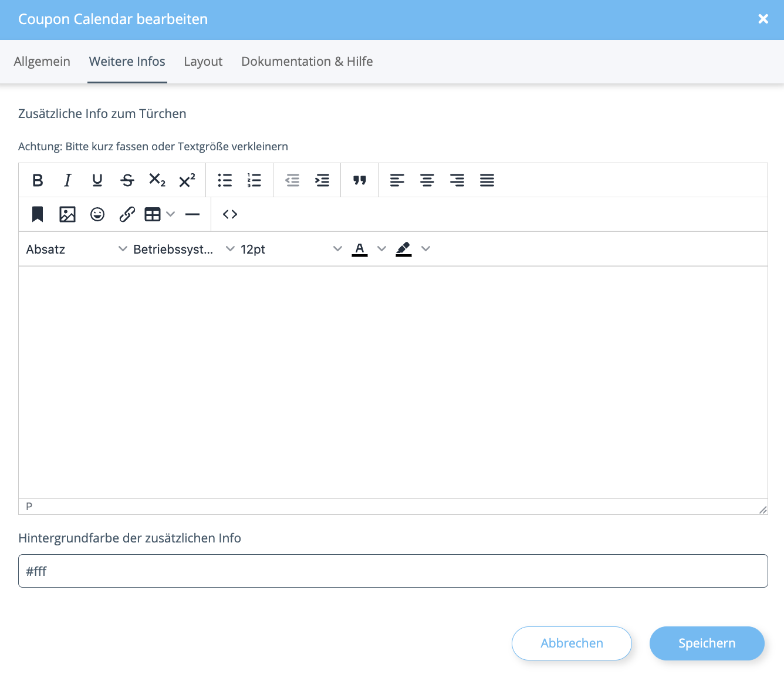Apply the highlight background color
The height and width of the screenshot is (681, 784).
pyautogui.click(x=404, y=249)
